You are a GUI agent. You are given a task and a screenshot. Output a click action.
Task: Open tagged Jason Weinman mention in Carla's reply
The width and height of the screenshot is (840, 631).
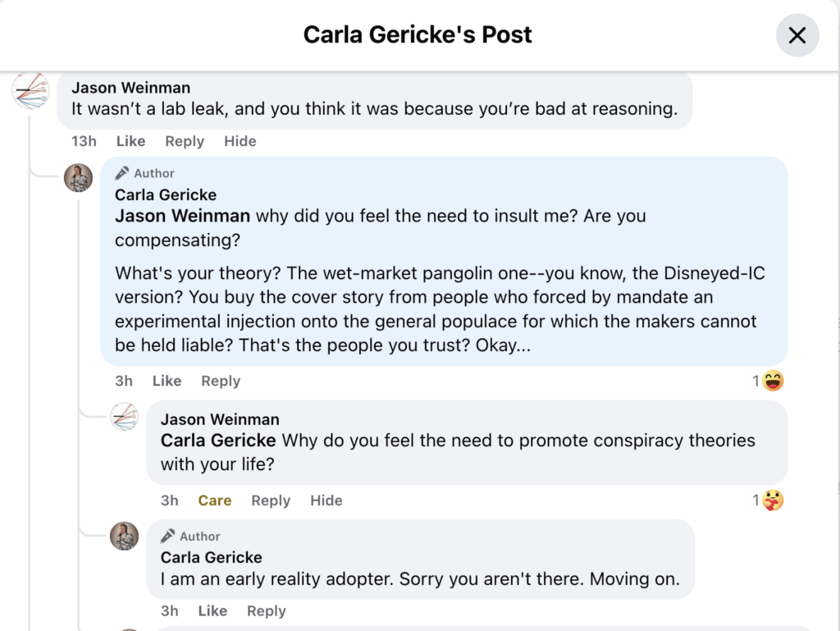click(182, 216)
